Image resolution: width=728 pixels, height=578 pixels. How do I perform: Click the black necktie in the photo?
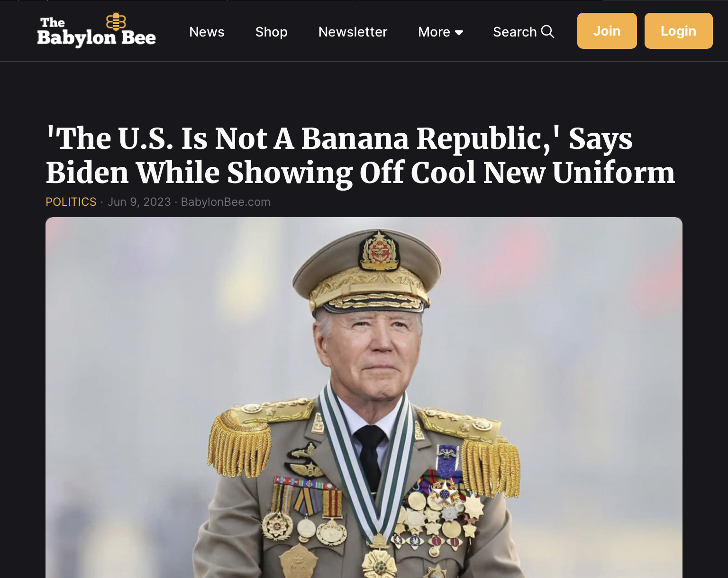click(x=370, y=455)
